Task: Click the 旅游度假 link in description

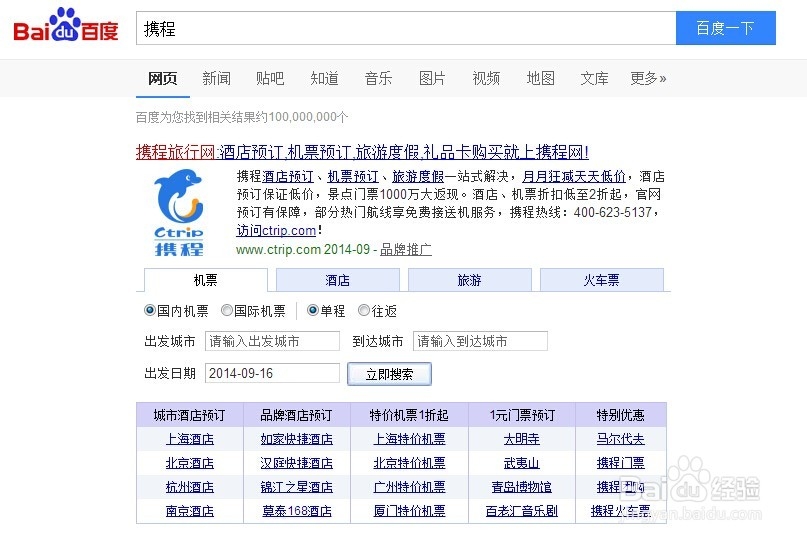Action: [418, 177]
